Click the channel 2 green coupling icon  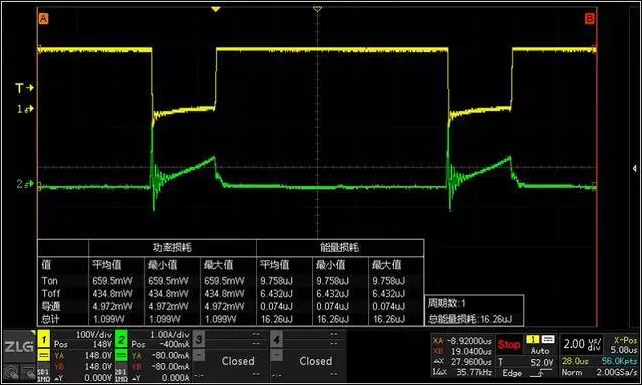coord(121,355)
